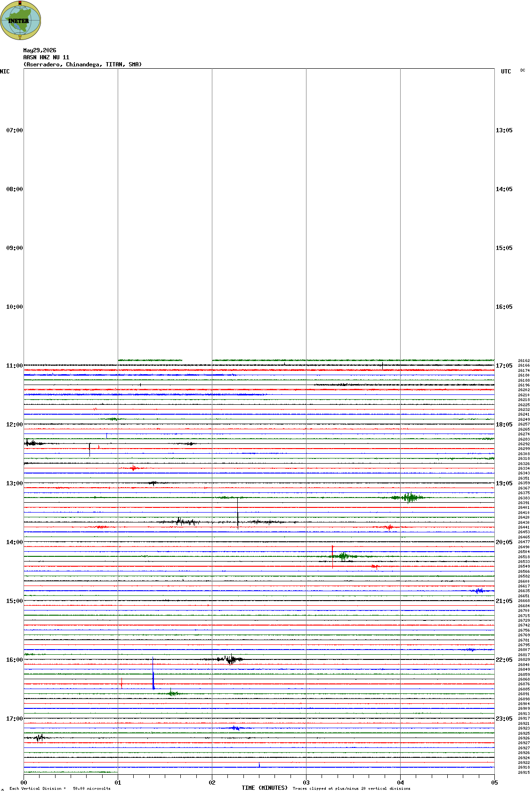Select the 11:00 NIC time label

tap(14, 366)
